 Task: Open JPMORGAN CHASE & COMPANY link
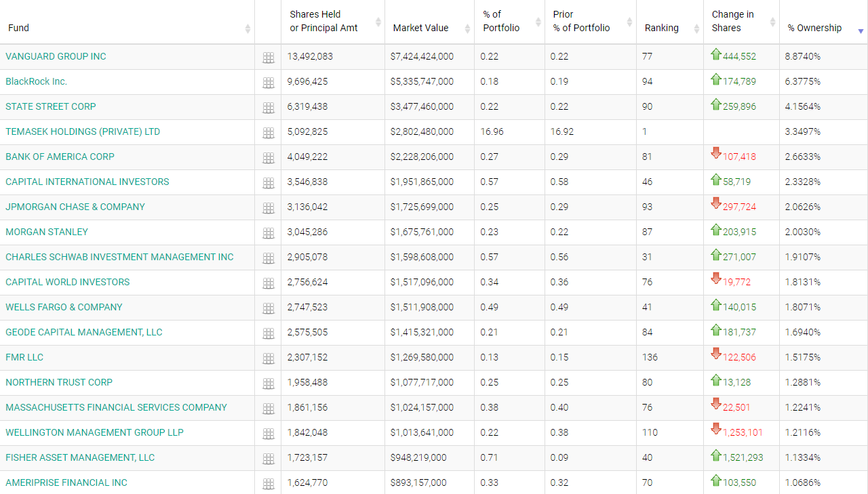tap(75, 207)
